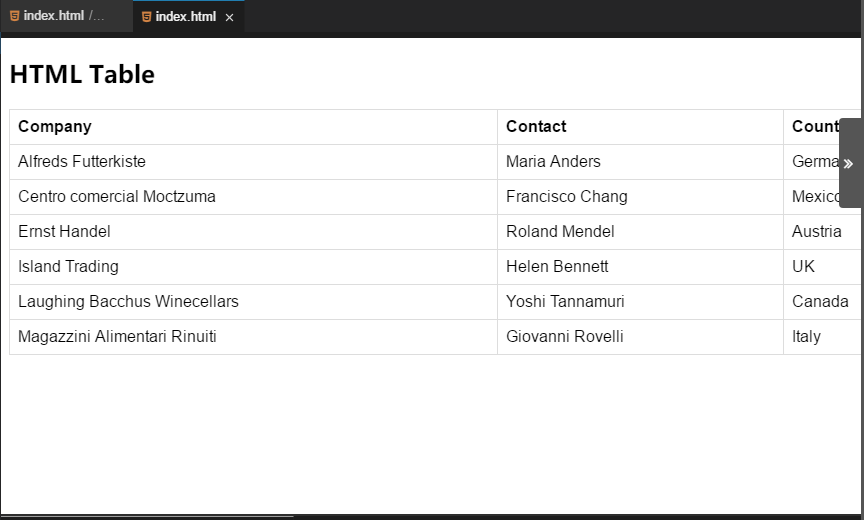This screenshot has height=520, width=864.
Task: Select the Alfreds Futterkiste cell
Action: pos(253,162)
